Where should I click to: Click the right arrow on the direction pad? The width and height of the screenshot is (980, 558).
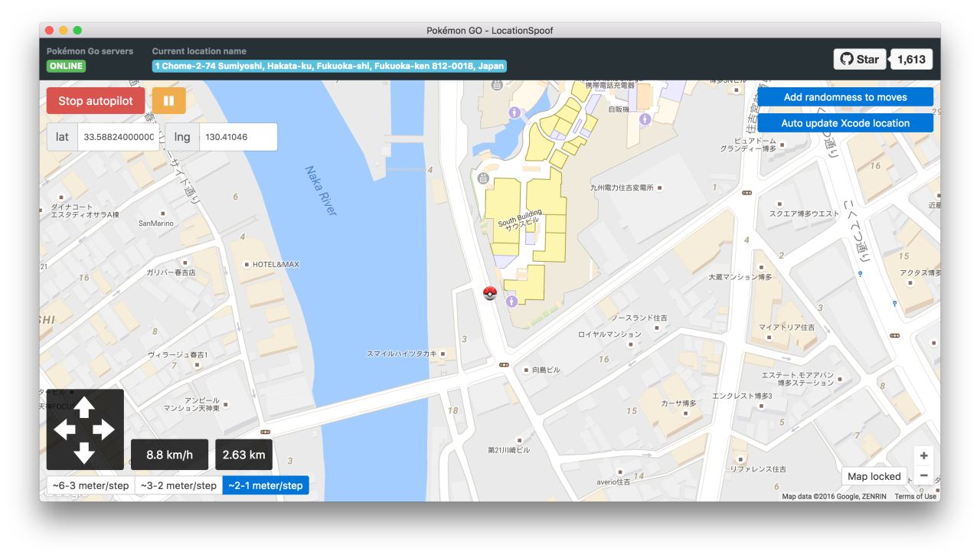(104, 430)
